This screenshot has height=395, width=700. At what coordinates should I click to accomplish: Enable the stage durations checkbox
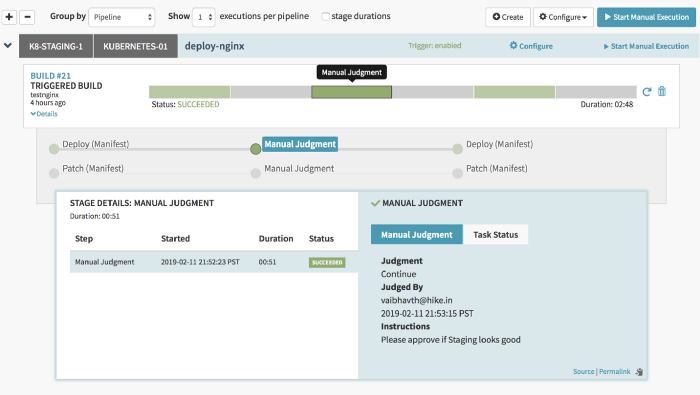(x=325, y=17)
